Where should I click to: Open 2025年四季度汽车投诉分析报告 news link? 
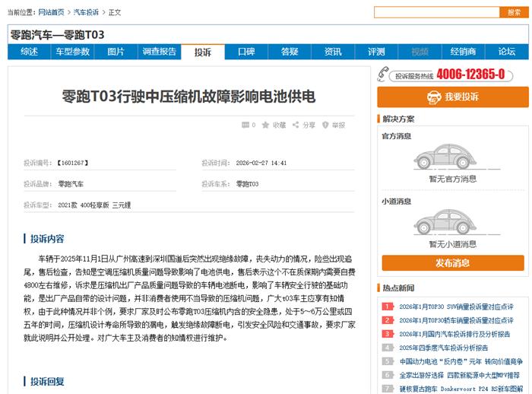coord(444,348)
